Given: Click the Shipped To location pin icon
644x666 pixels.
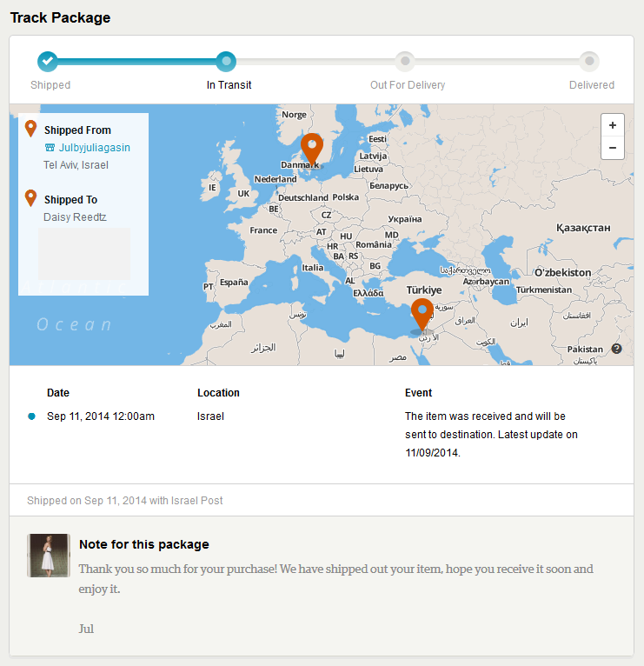Looking at the screenshot, I should coord(30,198).
